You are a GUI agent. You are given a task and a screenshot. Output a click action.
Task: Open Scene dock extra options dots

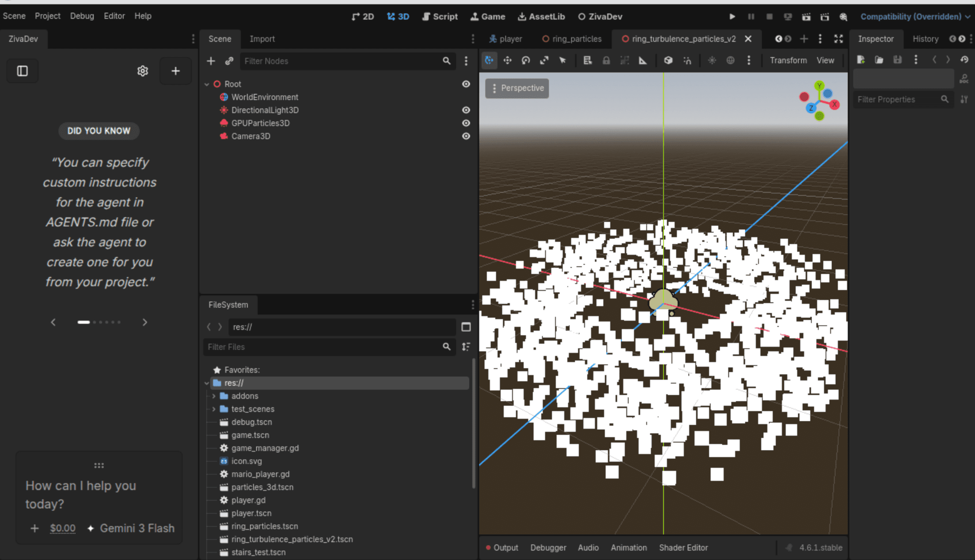click(x=466, y=61)
